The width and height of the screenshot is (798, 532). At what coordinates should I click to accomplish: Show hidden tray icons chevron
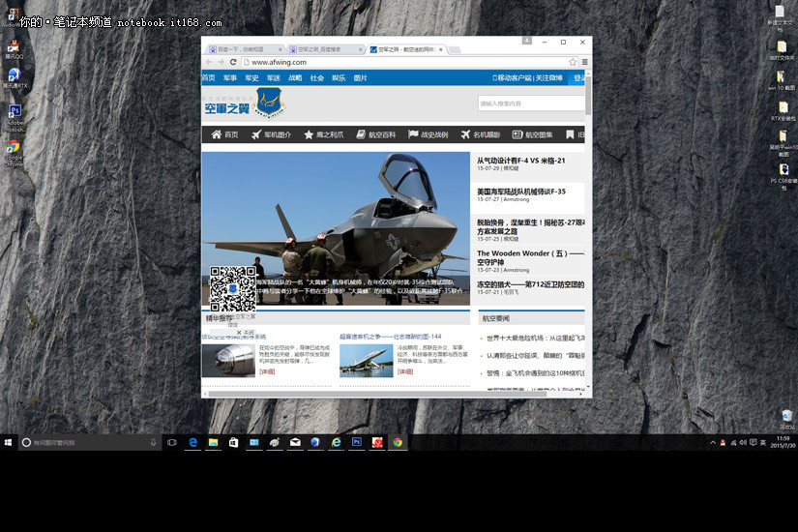click(713, 443)
